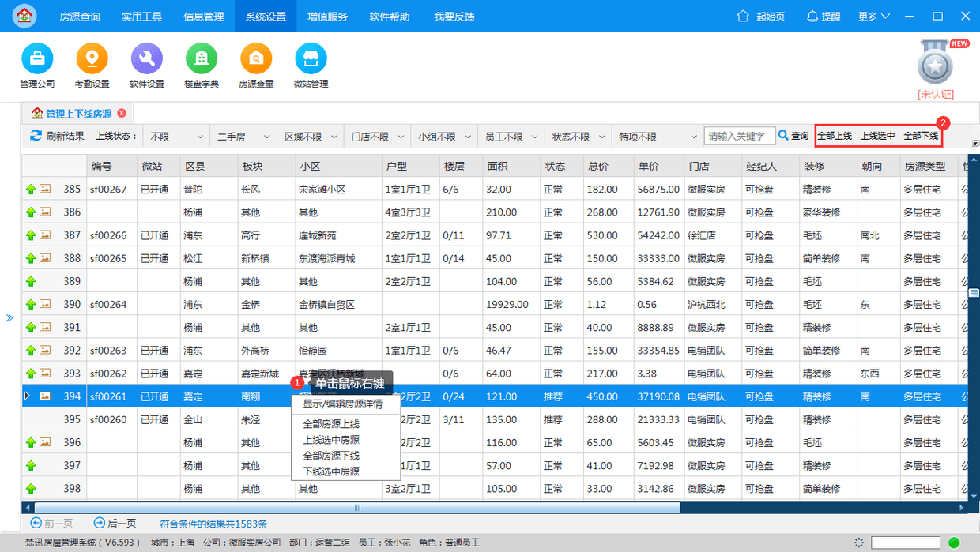Click cell sf00267 in row 385

click(x=111, y=190)
